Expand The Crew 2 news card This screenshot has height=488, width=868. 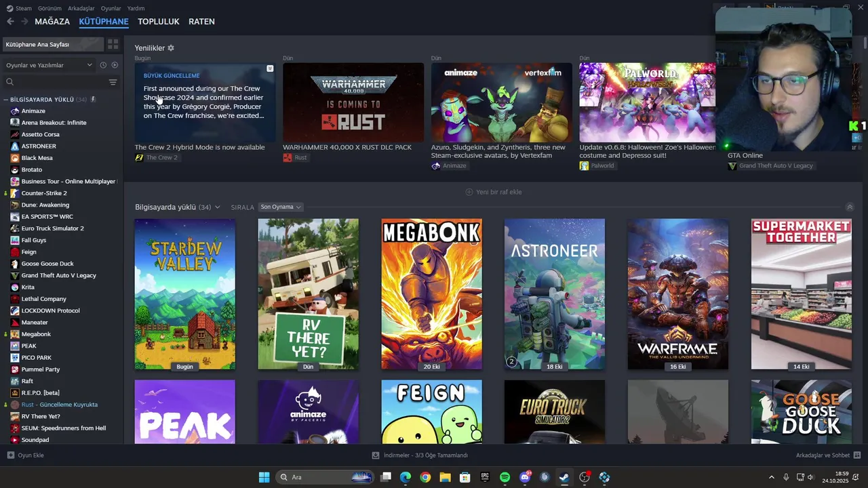(x=270, y=68)
